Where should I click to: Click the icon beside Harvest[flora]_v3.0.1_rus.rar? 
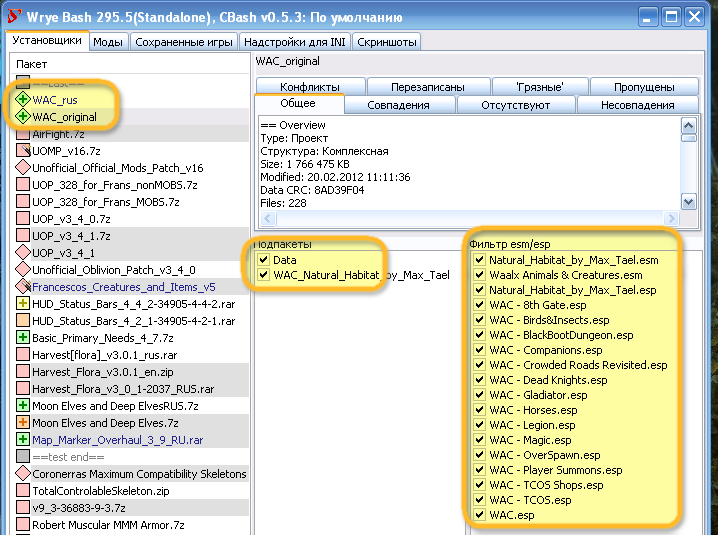tap(22, 354)
